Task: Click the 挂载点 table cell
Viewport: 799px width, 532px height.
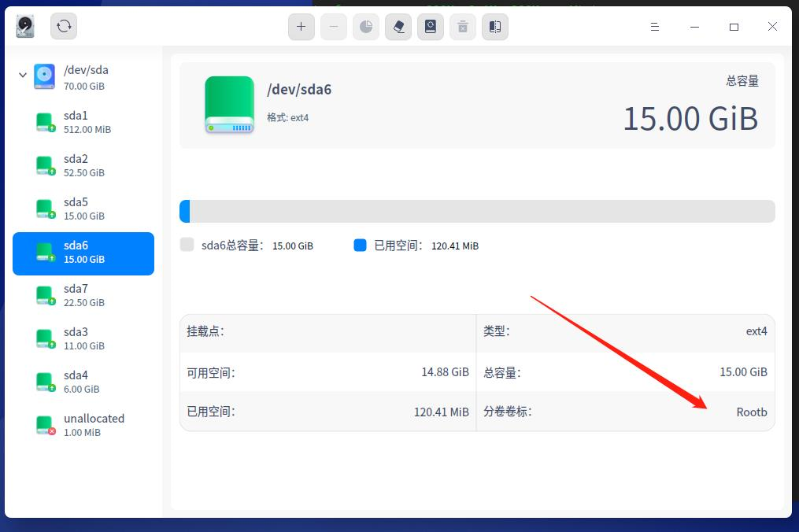Action: [327, 332]
